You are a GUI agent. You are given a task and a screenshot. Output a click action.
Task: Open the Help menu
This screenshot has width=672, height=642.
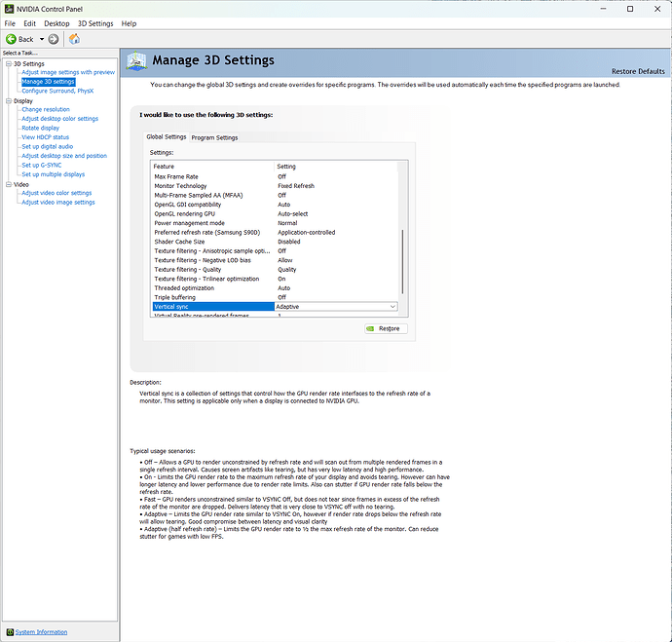pyautogui.click(x=129, y=23)
